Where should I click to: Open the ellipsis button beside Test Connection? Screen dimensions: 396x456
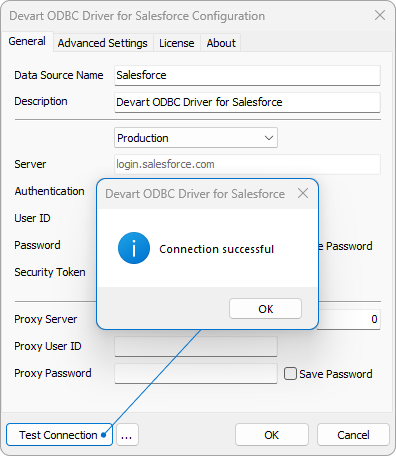point(127,435)
